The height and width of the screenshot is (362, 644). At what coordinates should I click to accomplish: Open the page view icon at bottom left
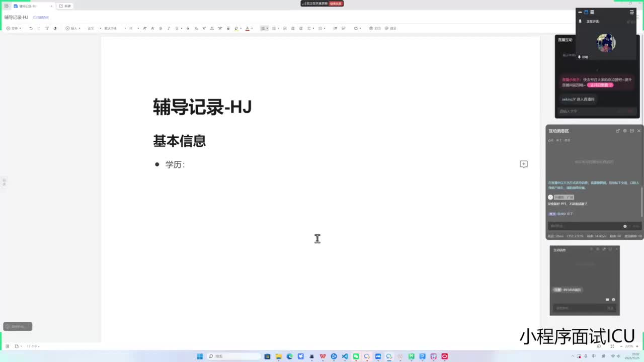(x=17, y=346)
